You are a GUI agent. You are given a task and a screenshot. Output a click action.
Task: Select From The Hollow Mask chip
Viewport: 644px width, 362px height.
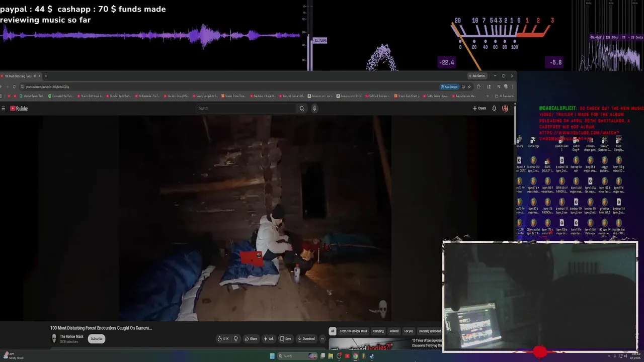354,331
